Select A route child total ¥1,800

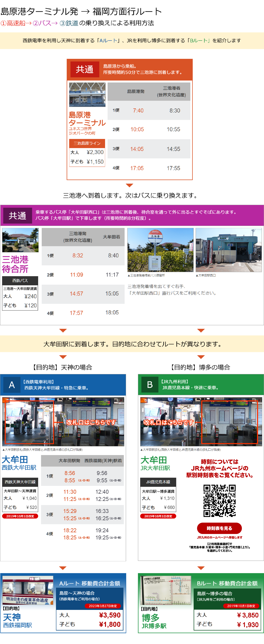(110, 625)
